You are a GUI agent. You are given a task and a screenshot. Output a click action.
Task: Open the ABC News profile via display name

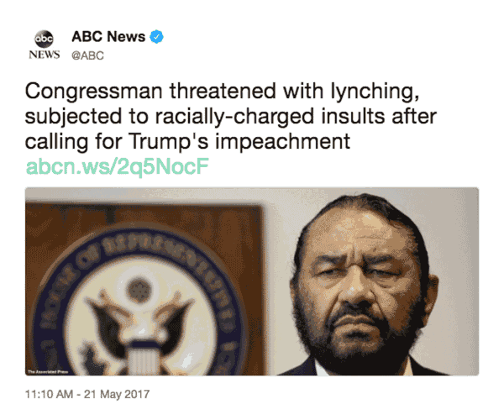108,37
